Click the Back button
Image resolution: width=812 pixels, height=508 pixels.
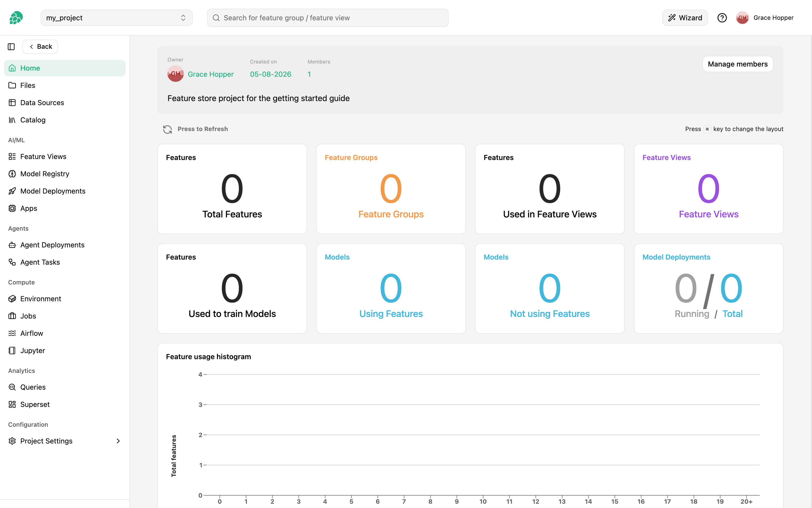(40, 47)
